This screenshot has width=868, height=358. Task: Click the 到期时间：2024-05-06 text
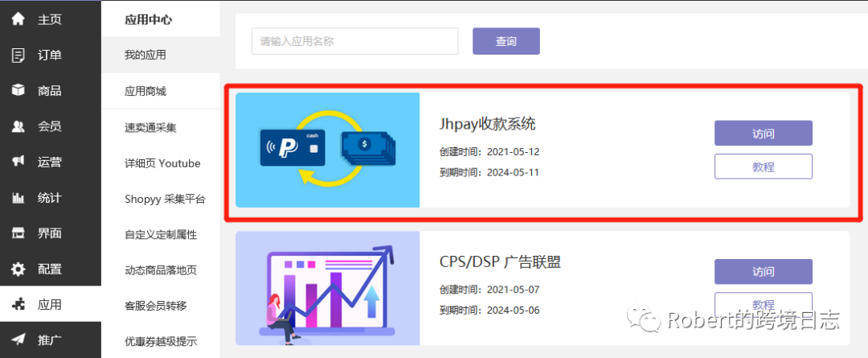pyautogui.click(x=489, y=310)
